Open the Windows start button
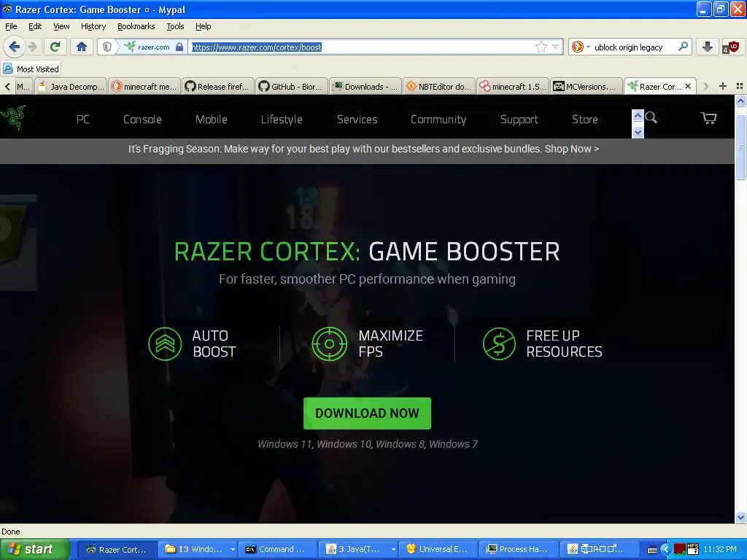 pyautogui.click(x=34, y=549)
